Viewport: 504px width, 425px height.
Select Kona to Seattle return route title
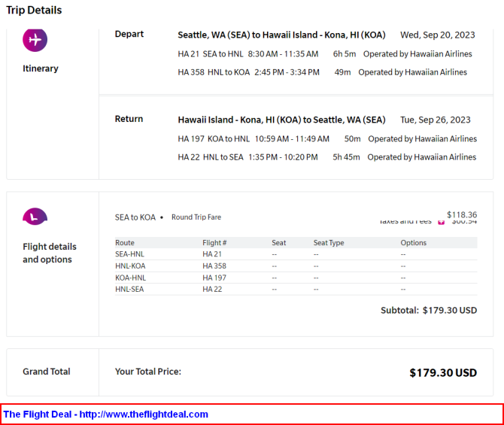tap(281, 120)
